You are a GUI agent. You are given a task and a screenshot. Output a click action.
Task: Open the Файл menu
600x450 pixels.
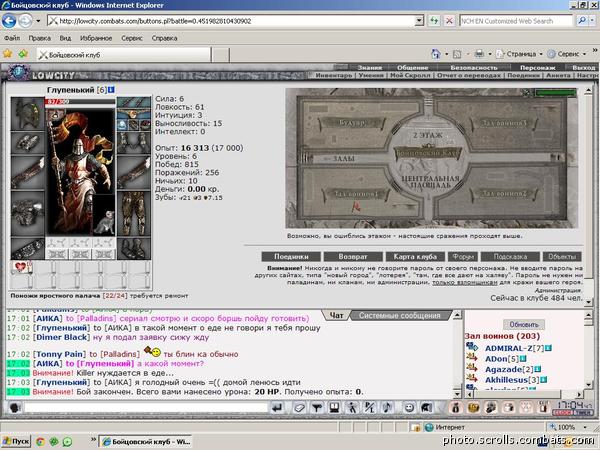(12, 38)
